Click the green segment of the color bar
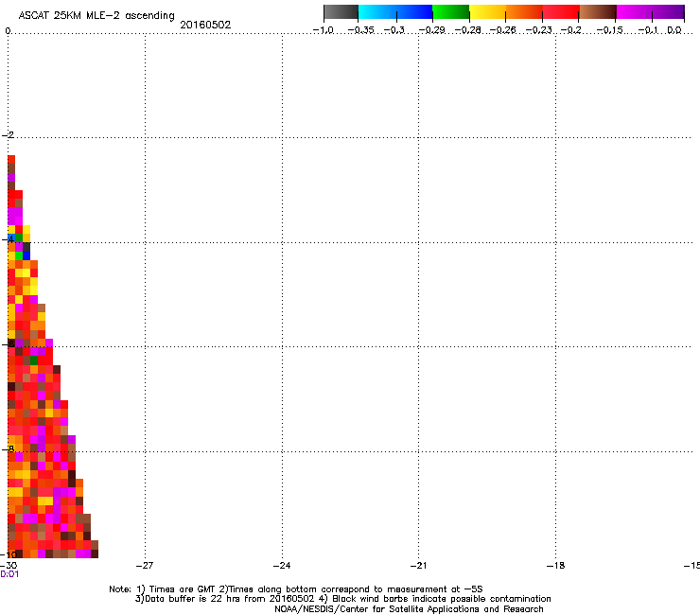 451,12
